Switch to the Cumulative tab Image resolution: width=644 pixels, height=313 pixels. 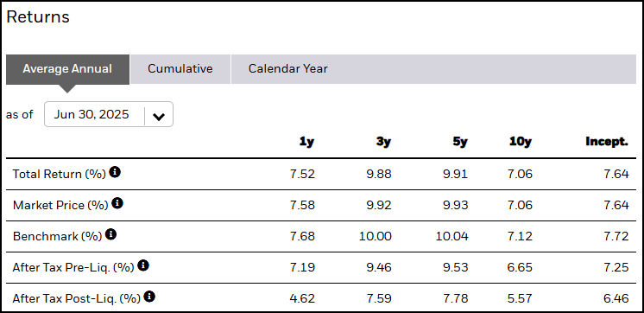click(180, 68)
